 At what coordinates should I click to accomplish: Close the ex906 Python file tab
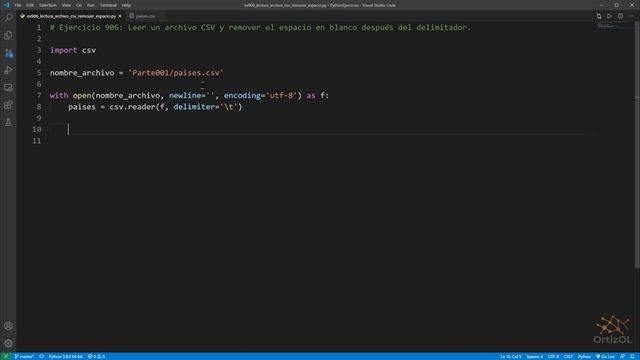(x=120, y=16)
